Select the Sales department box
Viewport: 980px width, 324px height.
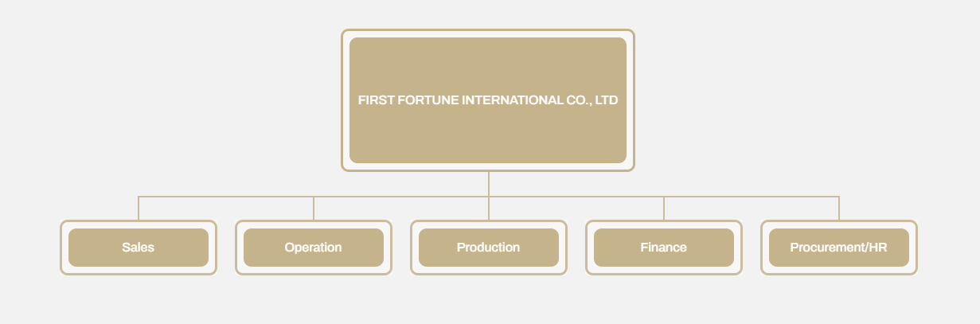(x=139, y=248)
